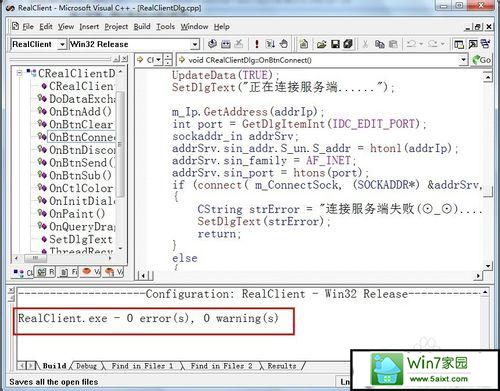Click the Insert/Remove Breakpoint hand icon

[284, 44]
